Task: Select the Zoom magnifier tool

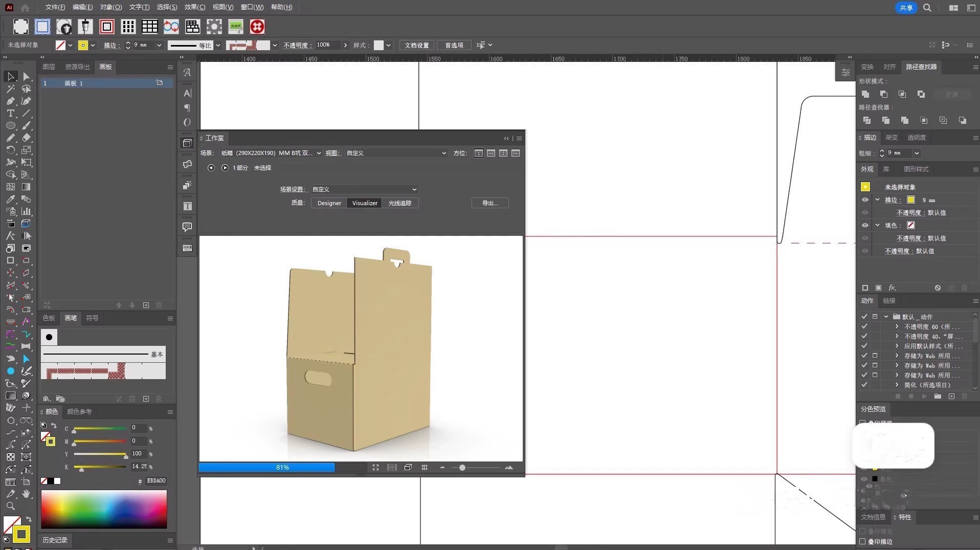Action: pyautogui.click(x=11, y=507)
